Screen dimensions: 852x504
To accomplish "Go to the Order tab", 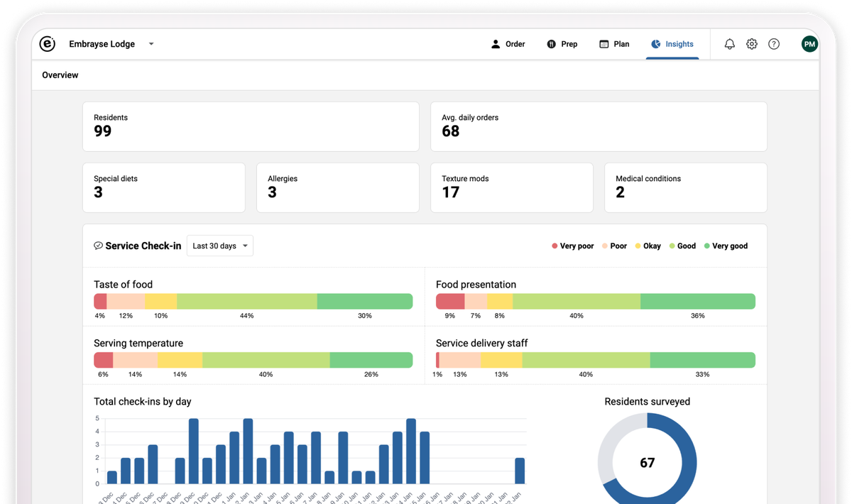I will pos(508,44).
